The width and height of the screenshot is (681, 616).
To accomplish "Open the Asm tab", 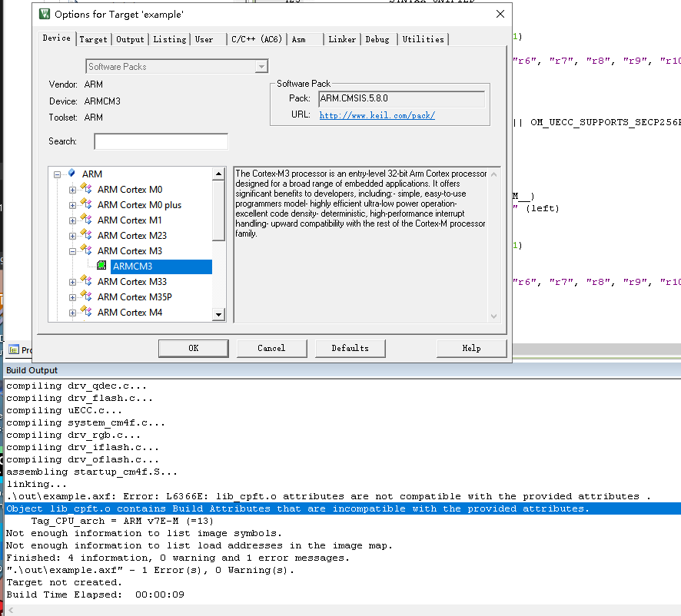I will point(299,39).
